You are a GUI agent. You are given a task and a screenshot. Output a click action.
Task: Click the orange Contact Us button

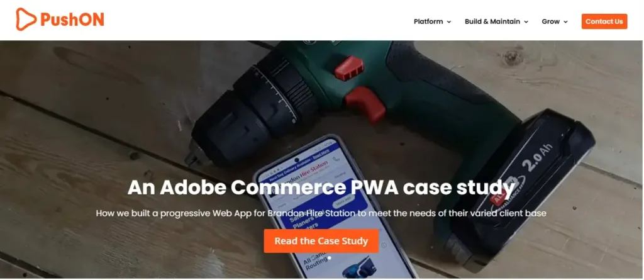(x=604, y=21)
